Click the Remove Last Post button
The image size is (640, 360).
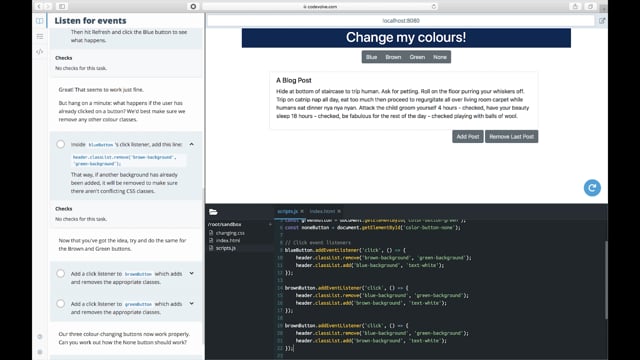pyautogui.click(x=511, y=136)
